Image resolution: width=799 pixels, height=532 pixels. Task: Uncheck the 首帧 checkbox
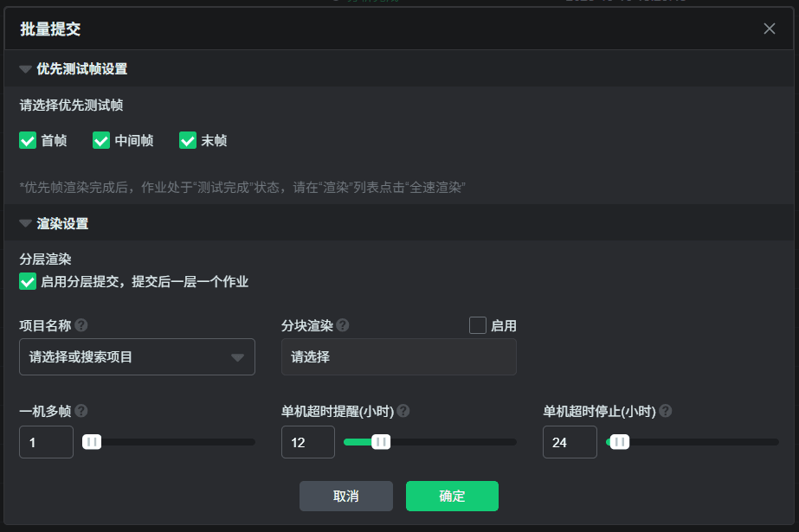(28, 140)
